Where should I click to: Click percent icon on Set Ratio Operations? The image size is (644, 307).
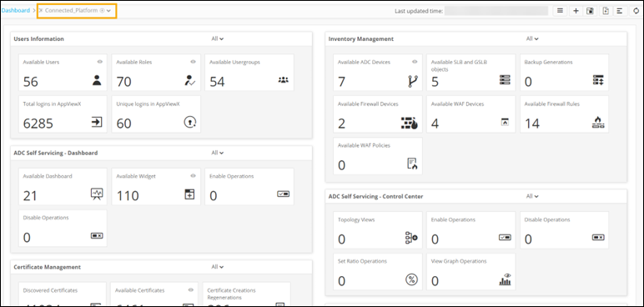pos(411,279)
